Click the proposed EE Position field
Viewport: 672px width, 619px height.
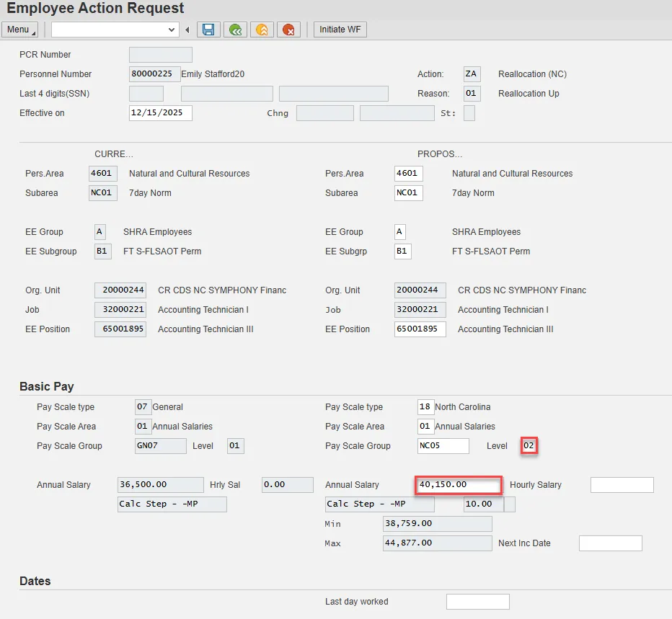pos(420,329)
